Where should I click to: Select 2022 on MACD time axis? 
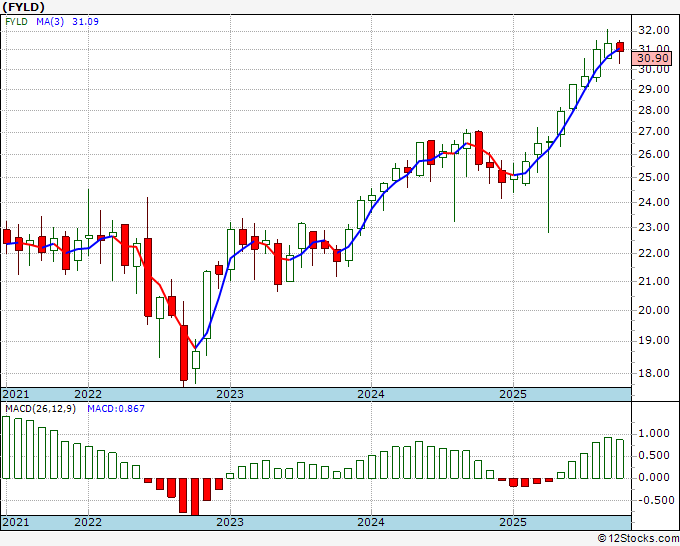tap(88, 522)
